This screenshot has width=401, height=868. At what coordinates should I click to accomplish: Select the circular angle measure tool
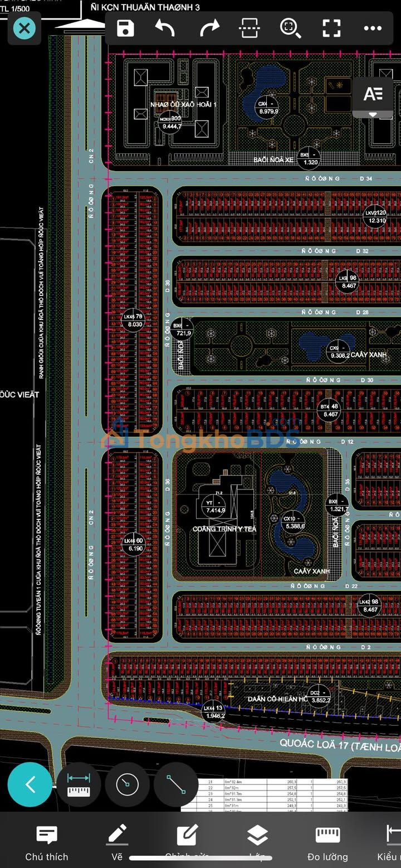127,784
